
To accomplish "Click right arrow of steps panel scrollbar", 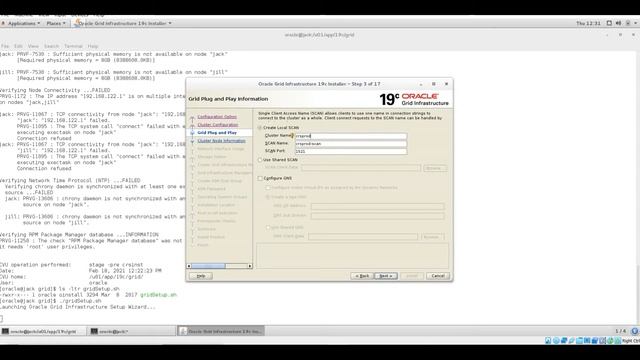I will click(x=250, y=266).
